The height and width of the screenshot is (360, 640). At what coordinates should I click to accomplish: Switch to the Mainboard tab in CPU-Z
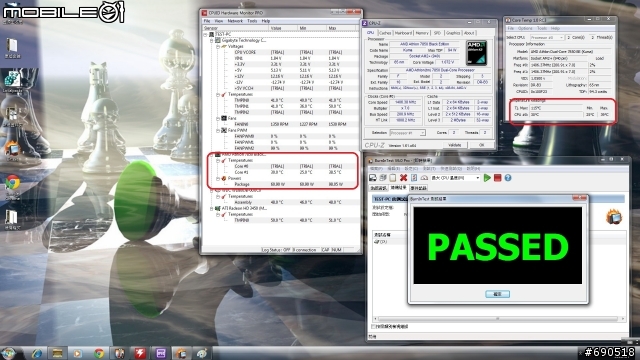coord(403,33)
